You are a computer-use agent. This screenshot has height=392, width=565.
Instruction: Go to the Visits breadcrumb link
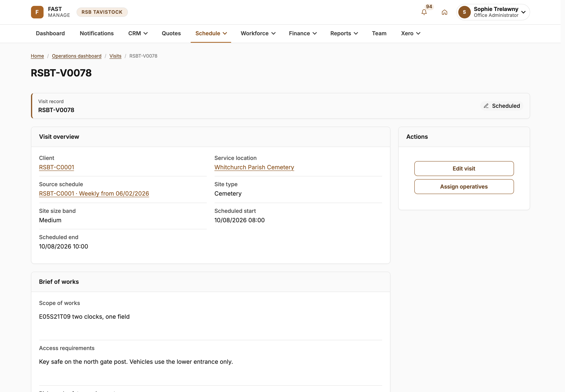pyautogui.click(x=116, y=56)
